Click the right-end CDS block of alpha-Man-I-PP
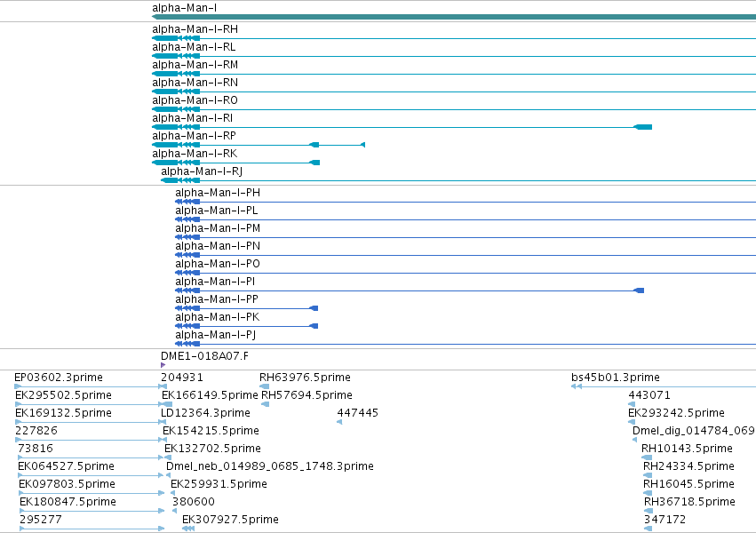The height and width of the screenshot is (533, 756). [314, 308]
